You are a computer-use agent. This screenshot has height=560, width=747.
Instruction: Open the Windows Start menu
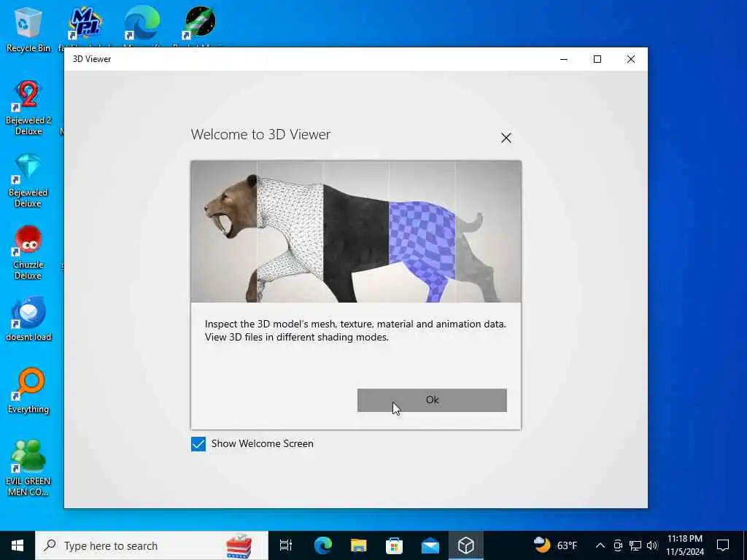[x=18, y=545]
